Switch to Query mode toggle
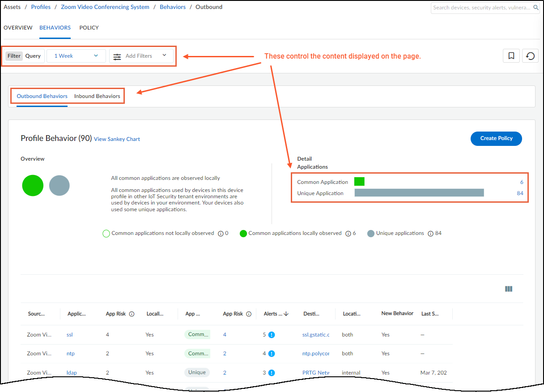Viewport: 544px width, 392px height. pyautogui.click(x=33, y=56)
